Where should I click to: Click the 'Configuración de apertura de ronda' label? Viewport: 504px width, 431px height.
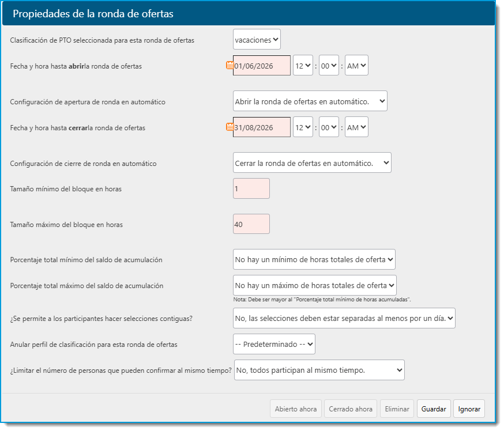(88, 102)
